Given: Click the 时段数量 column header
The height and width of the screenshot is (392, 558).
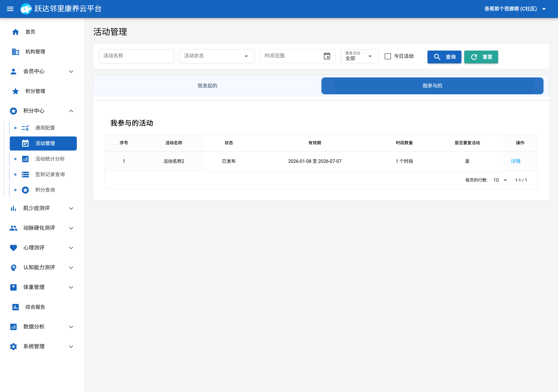Looking at the screenshot, I should [x=404, y=143].
